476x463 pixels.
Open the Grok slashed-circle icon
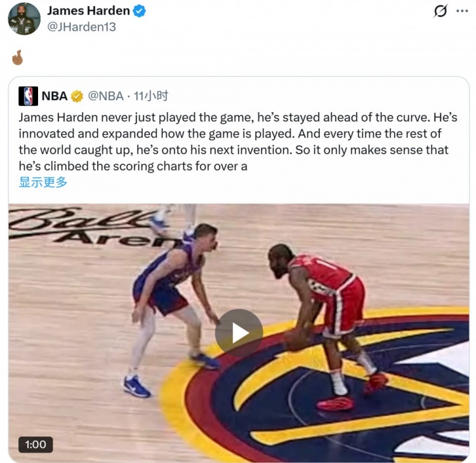pyautogui.click(x=440, y=11)
